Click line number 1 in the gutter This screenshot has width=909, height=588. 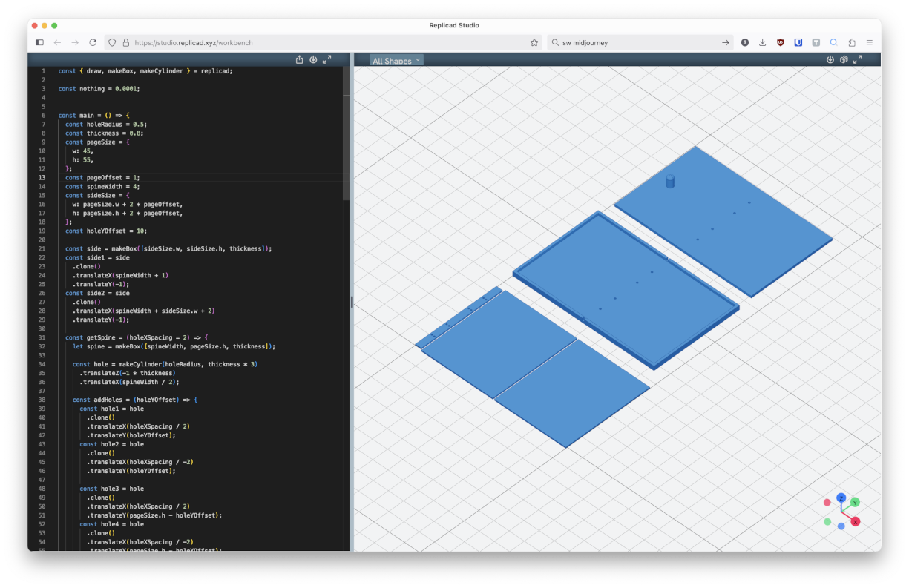[43, 70]
